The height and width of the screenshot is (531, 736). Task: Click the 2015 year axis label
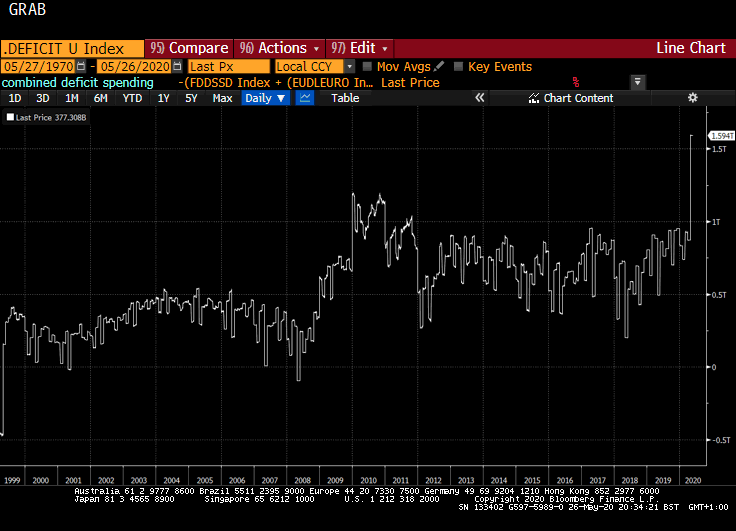coord(532,480)
